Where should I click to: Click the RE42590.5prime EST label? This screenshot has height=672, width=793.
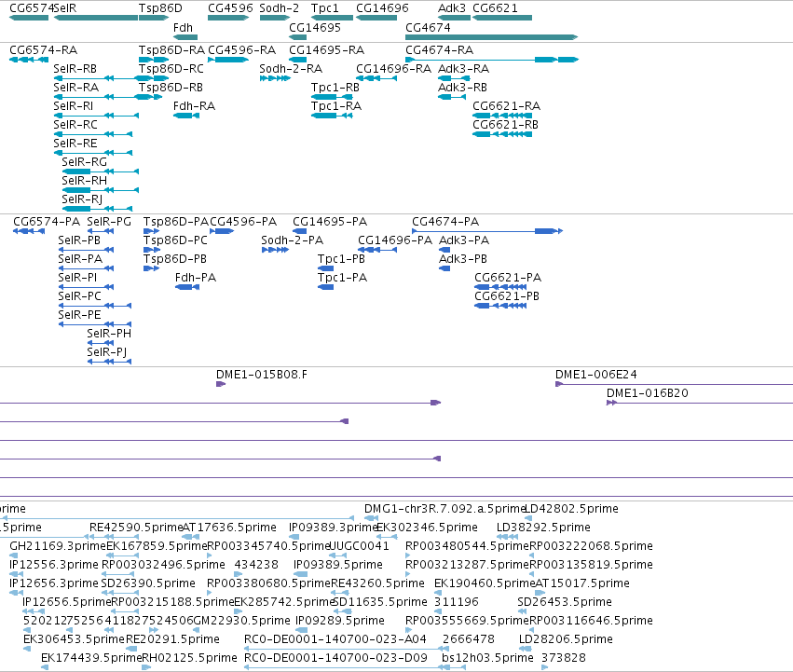pyautogui.click(x=135, y=528)
